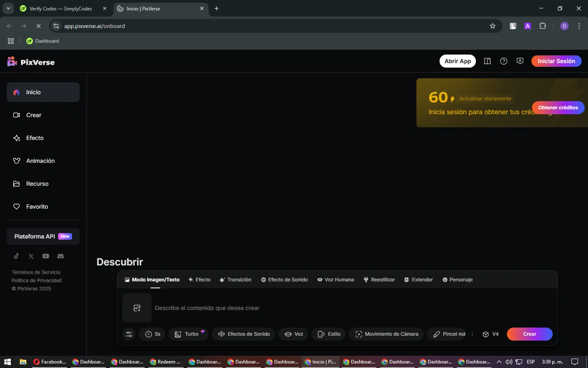Image resolution: width=588 pixels, height=368 pixels.
Task: Open the generation settings sliders icon
Action: [x=129, y=334]
